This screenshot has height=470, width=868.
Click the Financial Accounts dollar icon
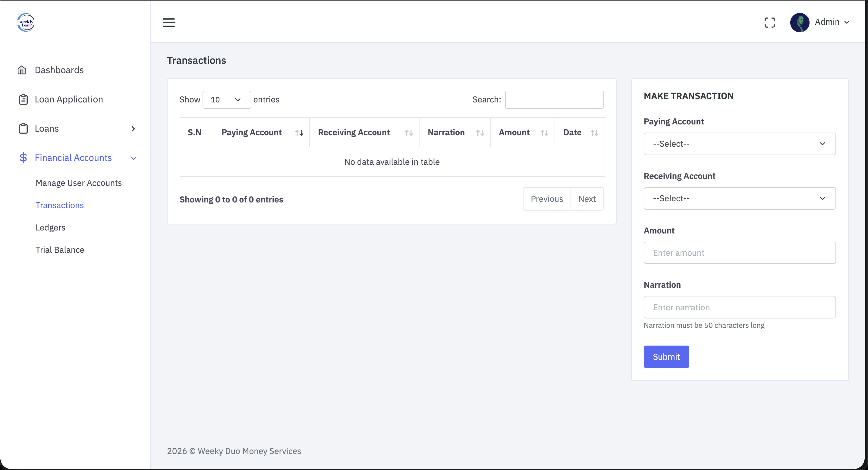click(23, 158)
